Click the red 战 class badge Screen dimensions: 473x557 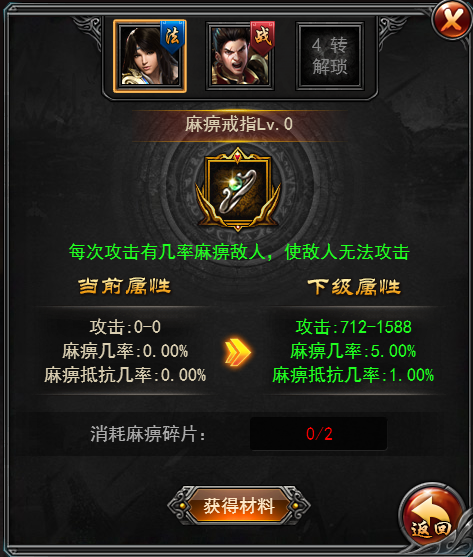(x=262, y=37)
